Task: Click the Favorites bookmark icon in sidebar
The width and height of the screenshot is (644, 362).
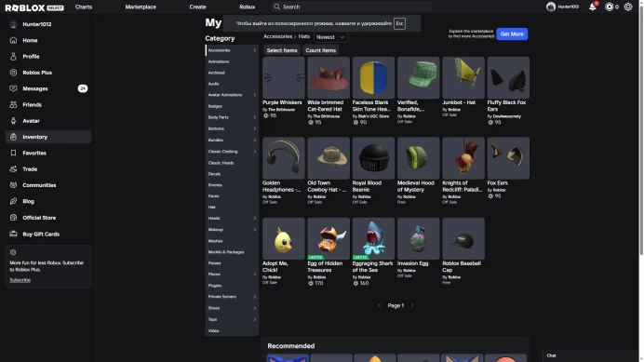Action: pyautogui.click(x=14, y=153)
